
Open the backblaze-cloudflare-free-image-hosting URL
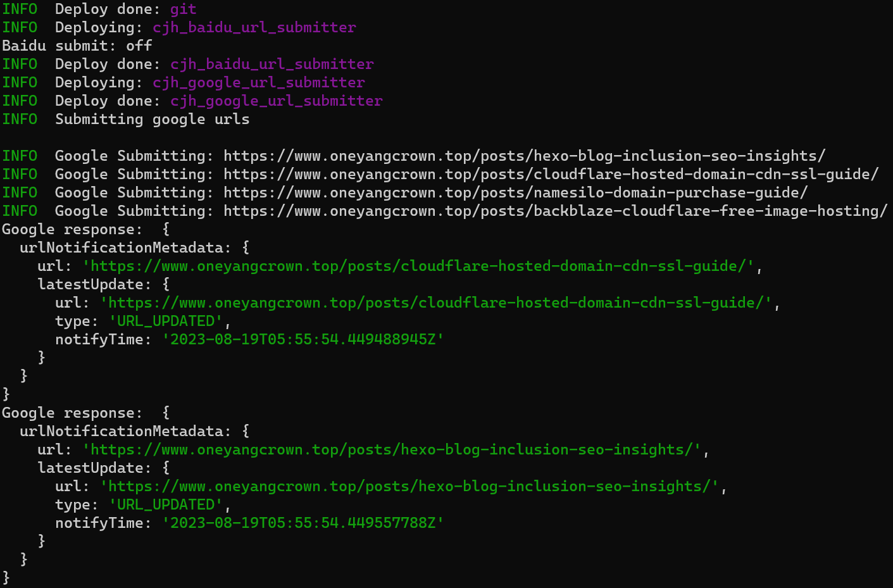[x=555, y=211]
